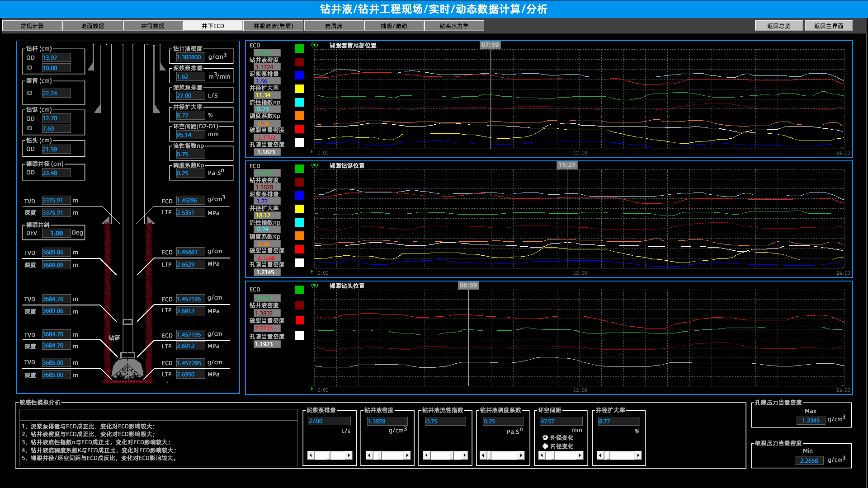Click the 钻杆 OD field 13.97
This screenshot has height=488, width=868.
point(56,57)
